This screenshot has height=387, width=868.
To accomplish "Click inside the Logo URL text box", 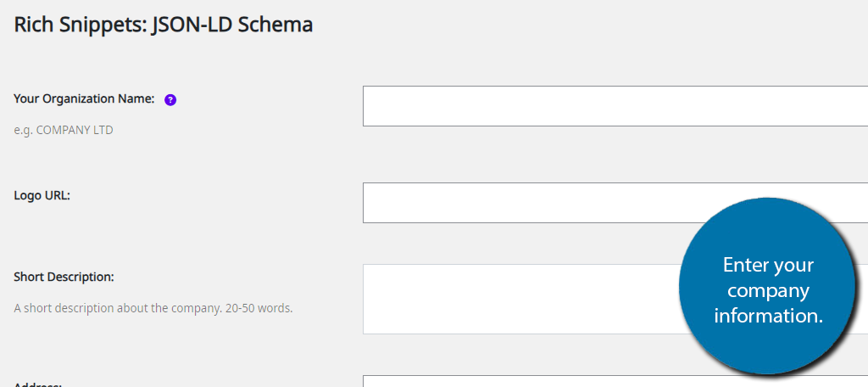I will tap(615, 202).
